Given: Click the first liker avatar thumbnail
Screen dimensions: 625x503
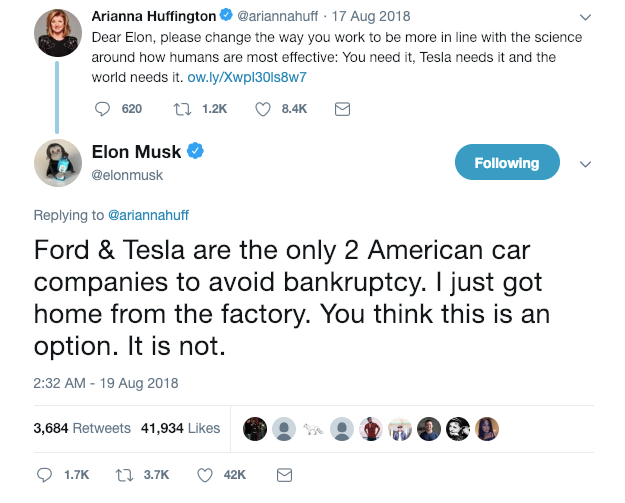Looking at the screenshot, I should coord(255,428).
